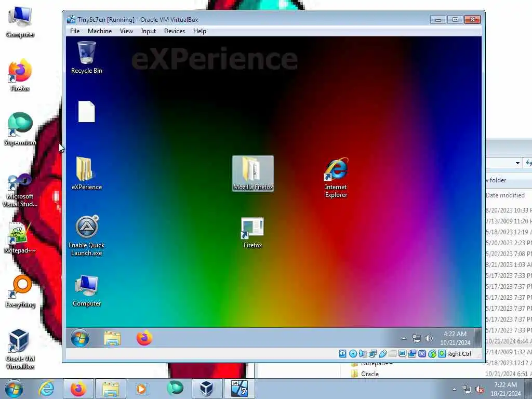Image resolution: width=532 pixels, height=399 pixels.
Task: Switch to Windows Explorer in host taskbar
Action: click(x=111, y=389)
